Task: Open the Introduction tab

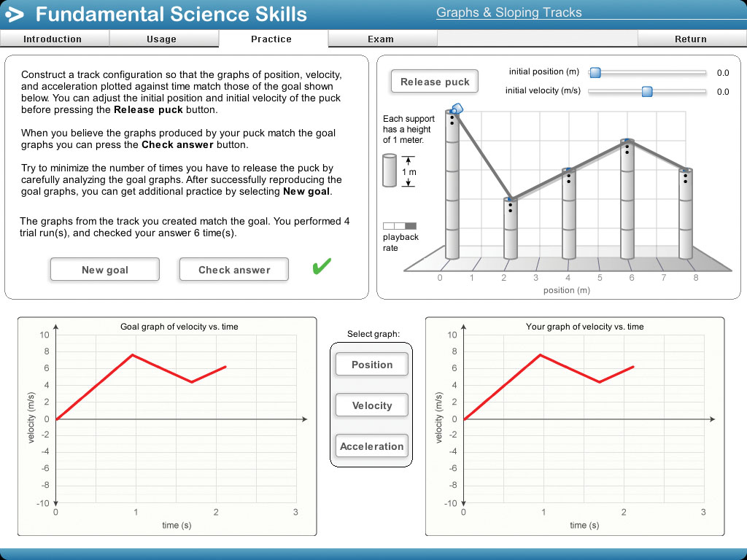Action: coord(54,40)
